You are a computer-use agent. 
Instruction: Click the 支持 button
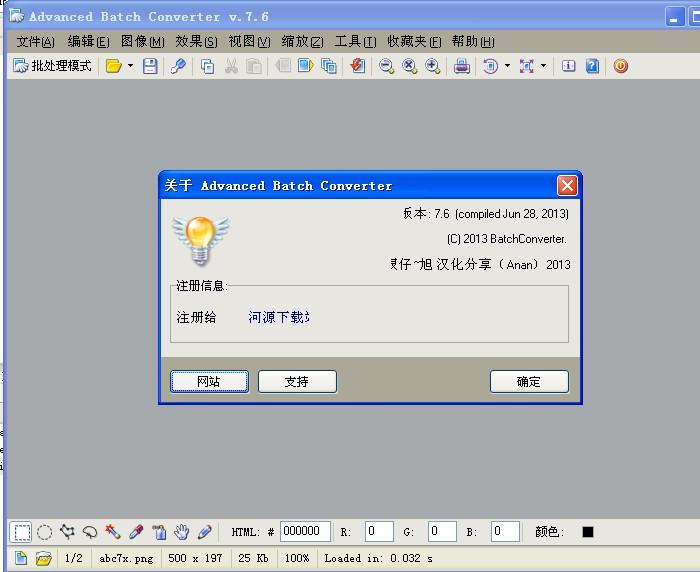point(297,381)
